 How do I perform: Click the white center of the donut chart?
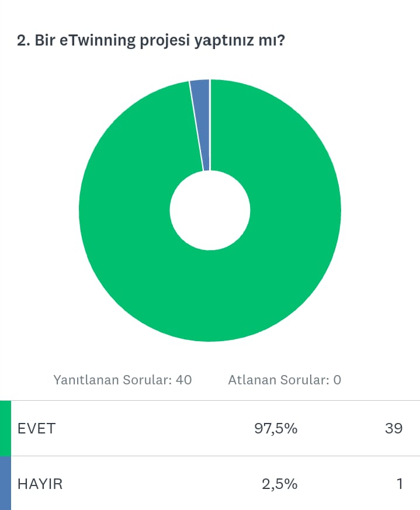point(210,210)
